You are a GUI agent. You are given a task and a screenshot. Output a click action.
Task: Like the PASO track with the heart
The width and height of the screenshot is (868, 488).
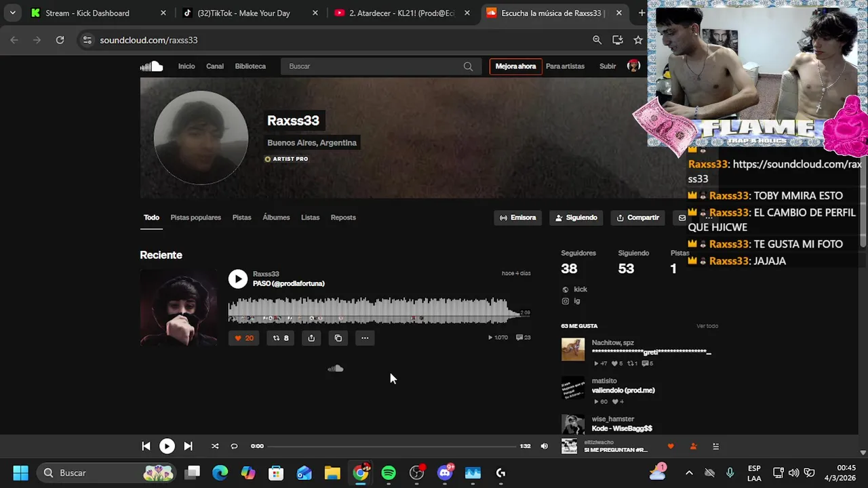click(x=243, y=338)
